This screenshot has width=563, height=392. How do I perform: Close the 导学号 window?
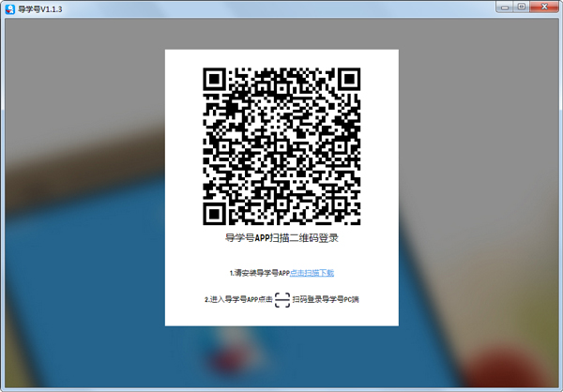point(544,7)
